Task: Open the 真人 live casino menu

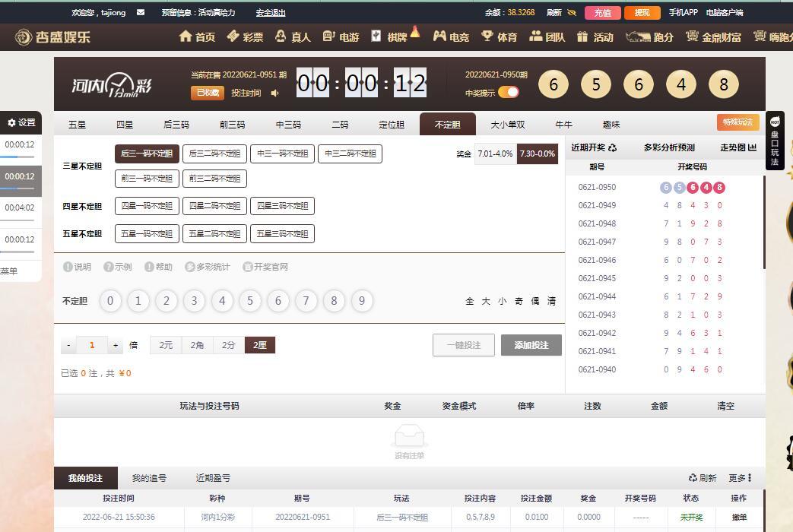Action: tap(293, 36)
